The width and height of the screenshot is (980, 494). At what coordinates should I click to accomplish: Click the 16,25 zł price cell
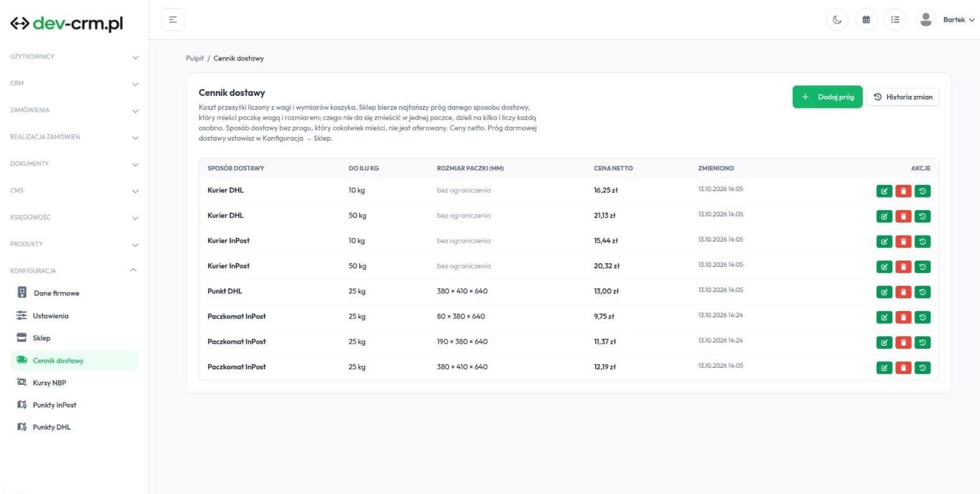606,190
